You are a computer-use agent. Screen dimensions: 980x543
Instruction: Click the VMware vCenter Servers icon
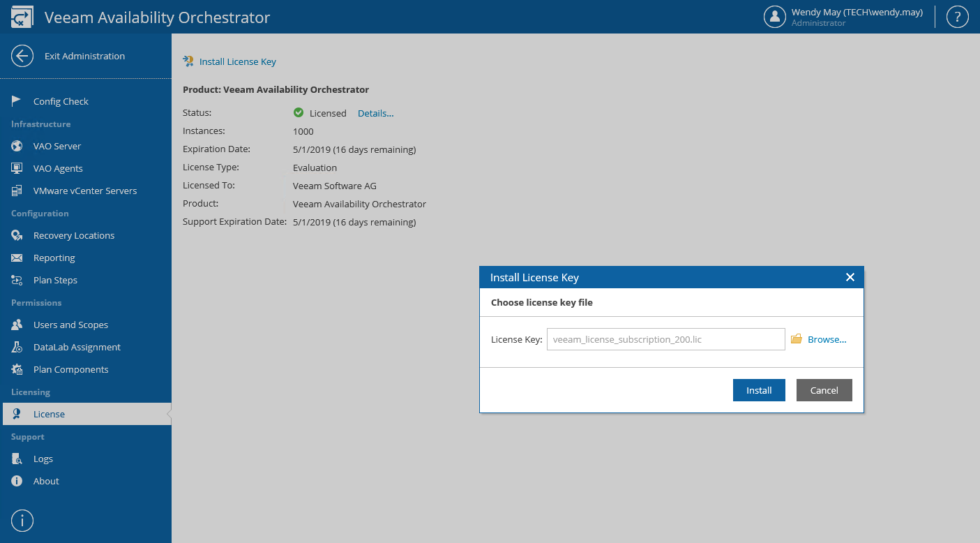(x=17, y=191)
